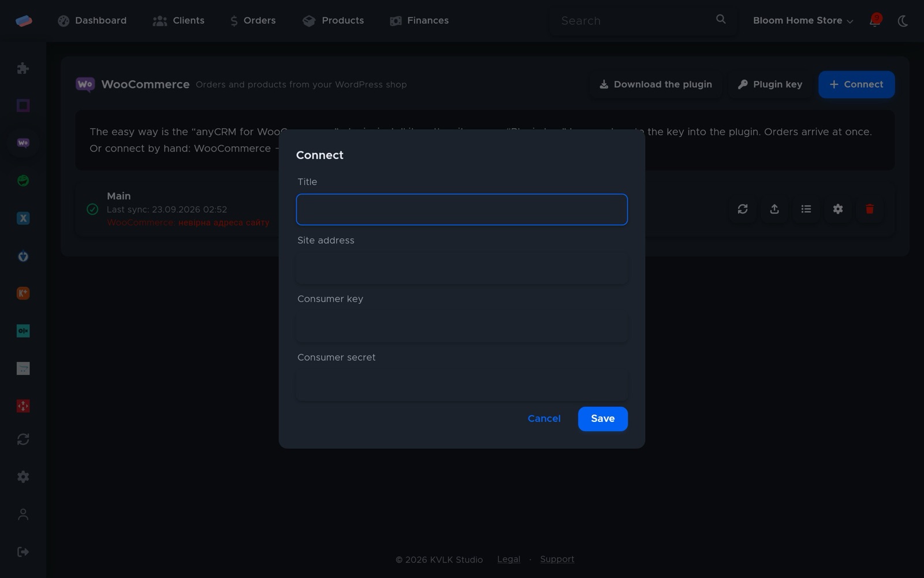Focus the Title input field

click(x=462, y=209)
